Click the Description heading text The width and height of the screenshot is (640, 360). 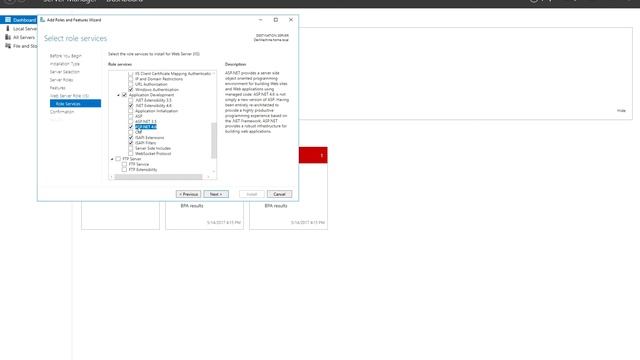click(236, 64)
